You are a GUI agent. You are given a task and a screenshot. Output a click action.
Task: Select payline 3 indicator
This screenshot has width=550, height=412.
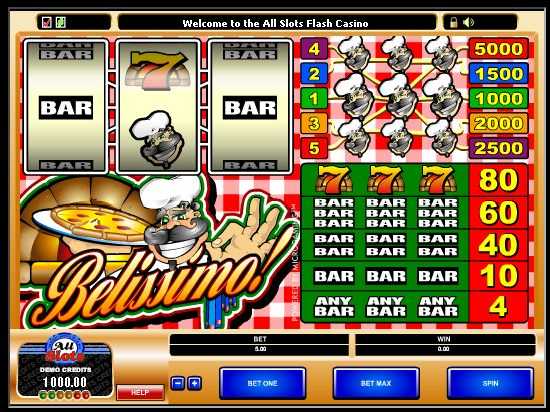tap(314, 123)
